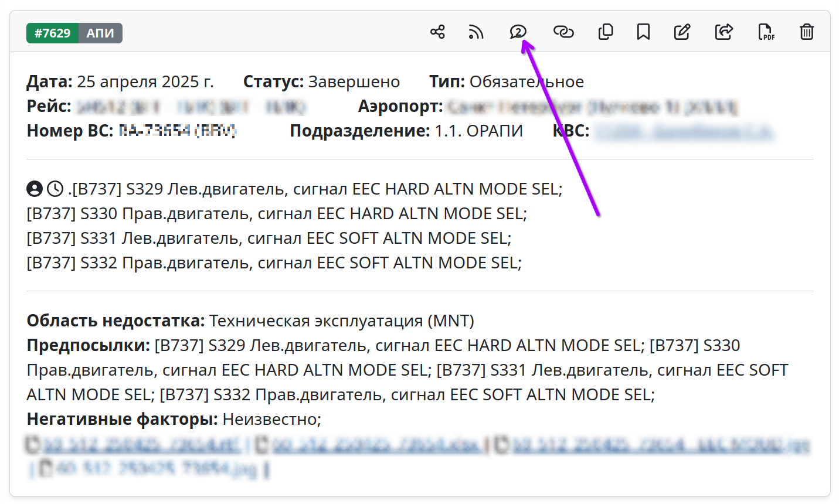Open the RSS feed icon
Screen dimensions: 839x504
pos(476,32)
